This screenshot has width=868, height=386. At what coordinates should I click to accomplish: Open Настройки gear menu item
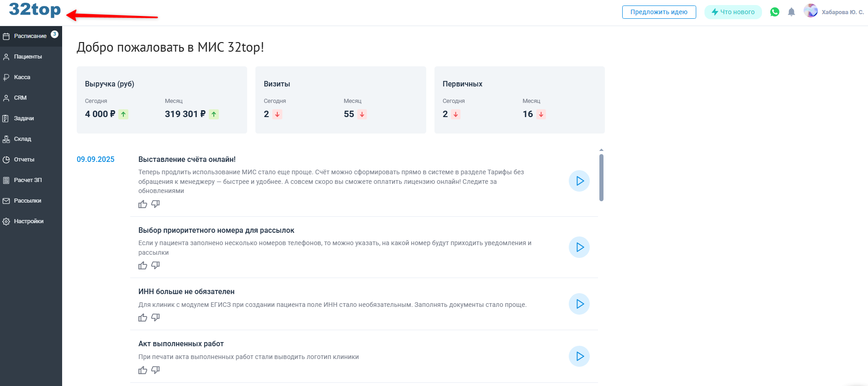(28, 221)
